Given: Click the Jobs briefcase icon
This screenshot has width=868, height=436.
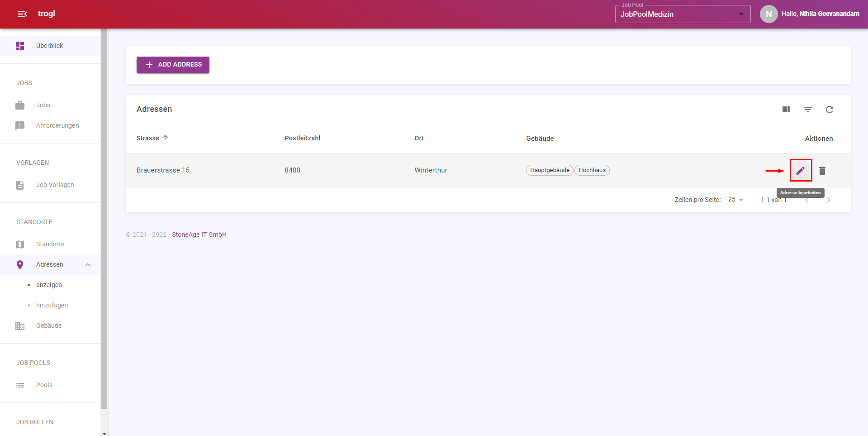Looking at the screenshot, I should [x=20, y=105].
